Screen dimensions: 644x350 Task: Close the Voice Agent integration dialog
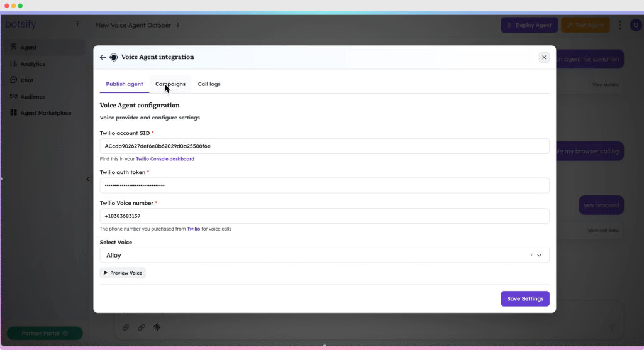pos(544,57)
